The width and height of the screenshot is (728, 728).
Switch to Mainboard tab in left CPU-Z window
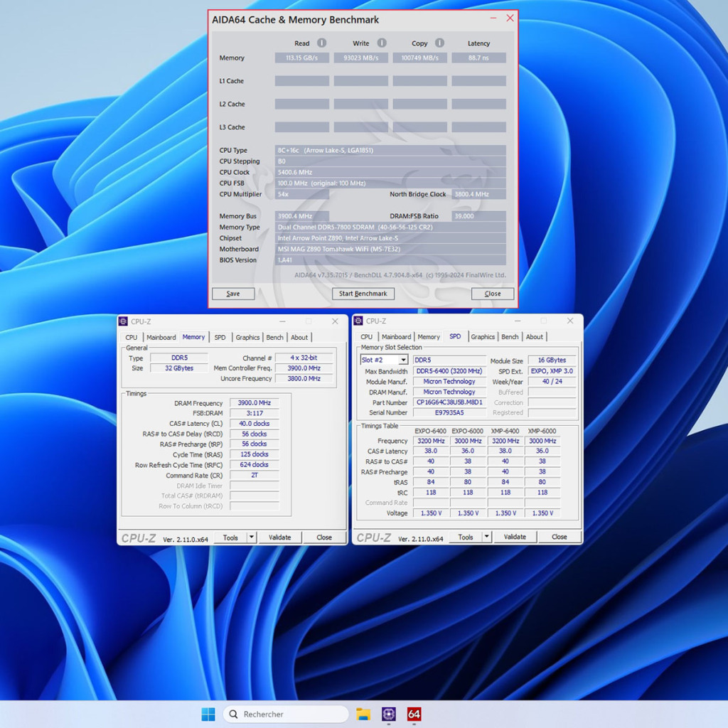[161, 338]
